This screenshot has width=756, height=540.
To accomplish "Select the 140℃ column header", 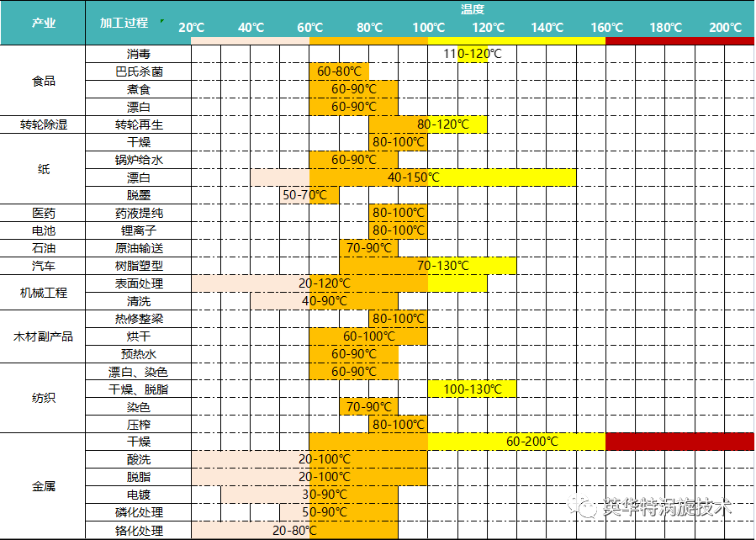I will pyautogui.click(x=547, y=28).
